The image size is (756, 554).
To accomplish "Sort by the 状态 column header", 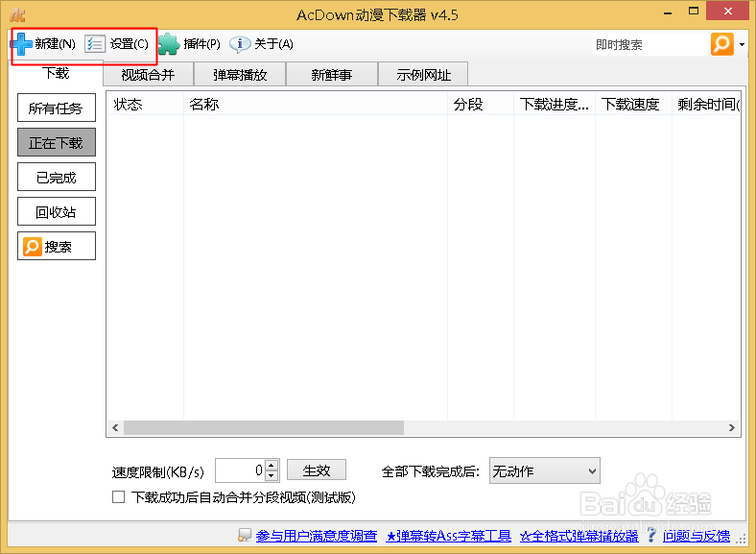I will point(145,105).
